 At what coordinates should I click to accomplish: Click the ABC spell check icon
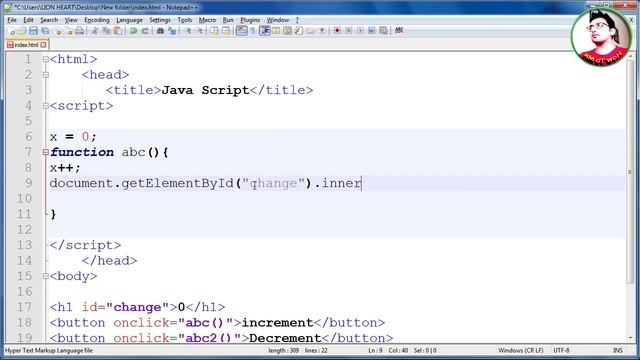[x=399, y=31]
